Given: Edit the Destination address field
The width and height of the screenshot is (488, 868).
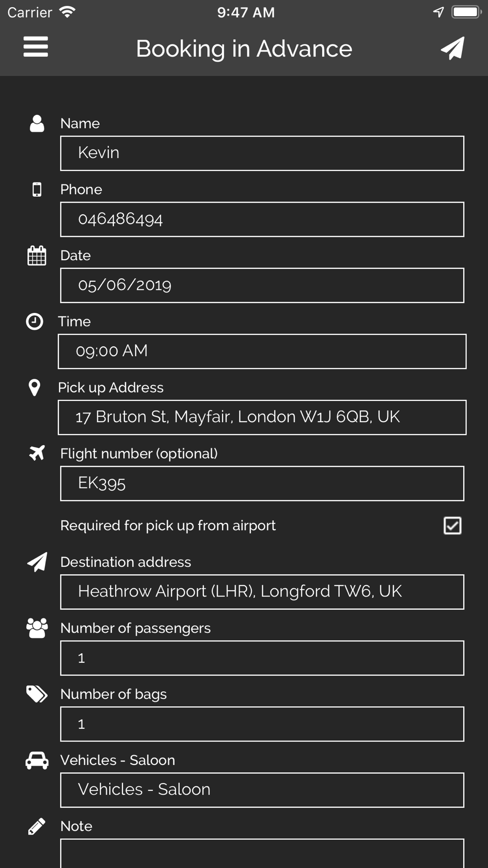Looking at the screenshot, I should [262, 592].
